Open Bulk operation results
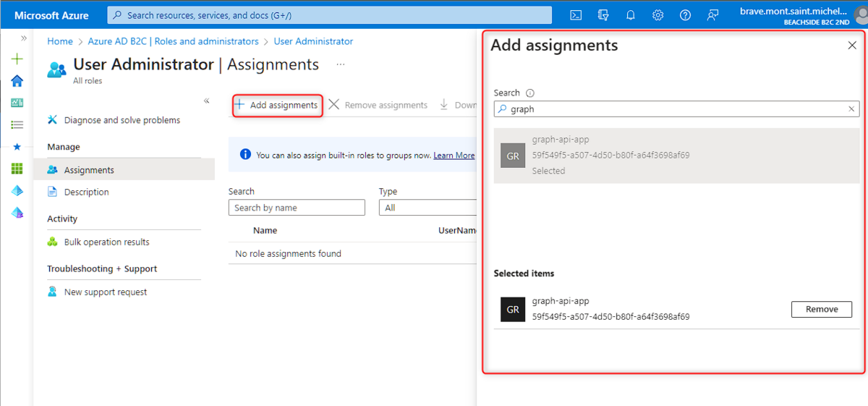 [x=98, y=242]
